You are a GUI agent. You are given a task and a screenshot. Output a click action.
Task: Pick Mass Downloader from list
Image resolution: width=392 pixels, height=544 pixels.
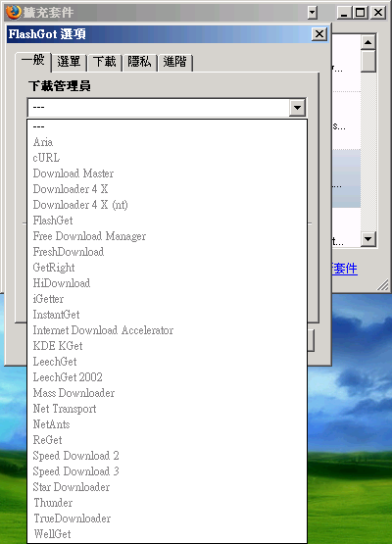[167, 393]
